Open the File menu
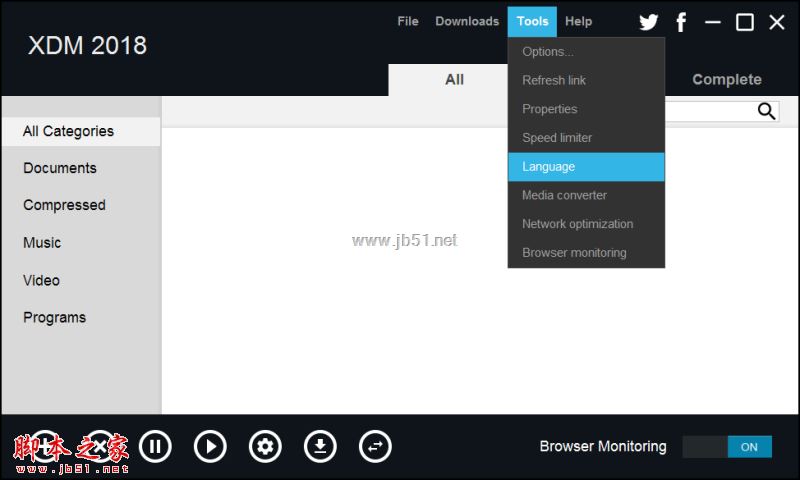The width and height of the screenshot is (800, 480). click(408, 21)
